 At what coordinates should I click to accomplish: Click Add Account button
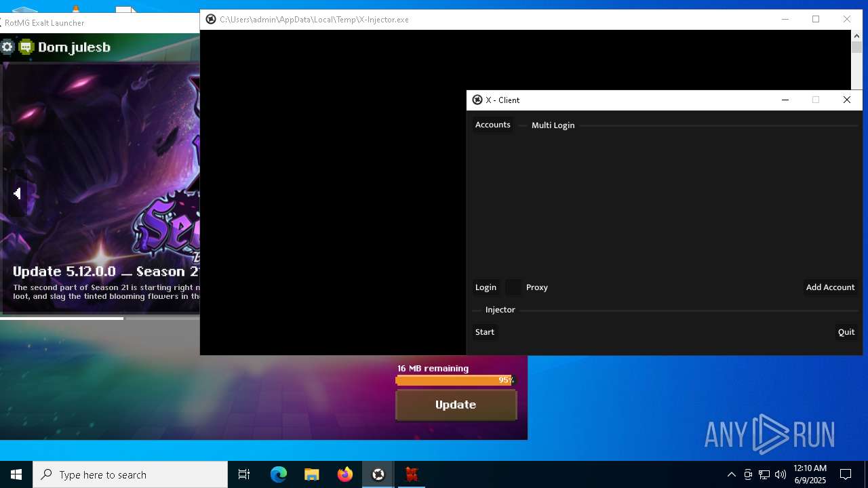click(830, 287)
